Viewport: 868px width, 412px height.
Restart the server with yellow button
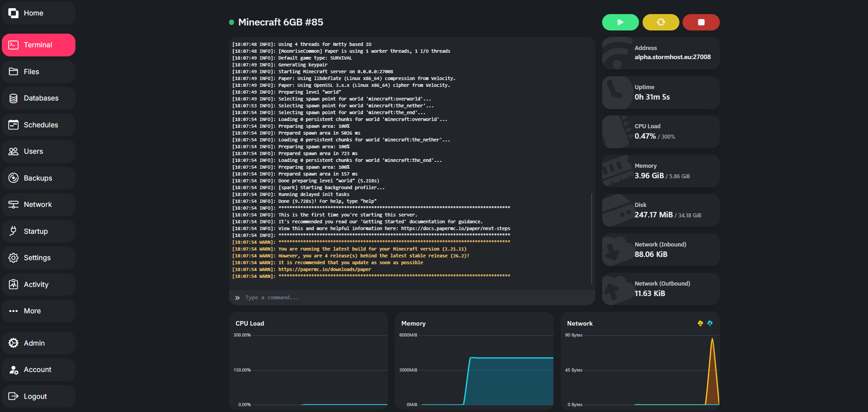tap(661, 22)
